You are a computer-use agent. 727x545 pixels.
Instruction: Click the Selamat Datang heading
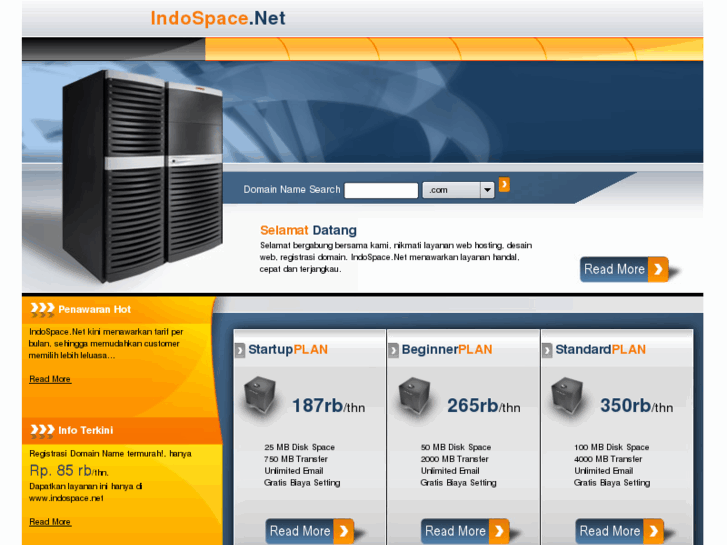coord(308,230)
